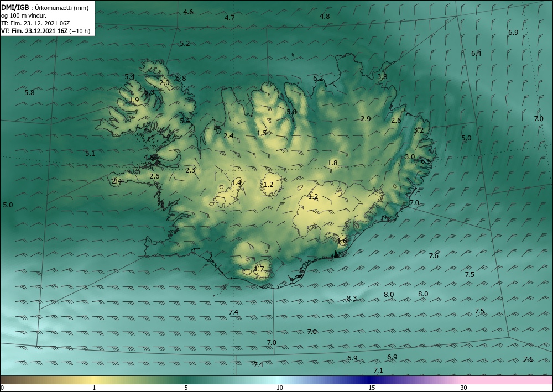The height and width of the screenshot is (392, 553).
Task: Click the 5.3 value on the map
Action: 149,92
